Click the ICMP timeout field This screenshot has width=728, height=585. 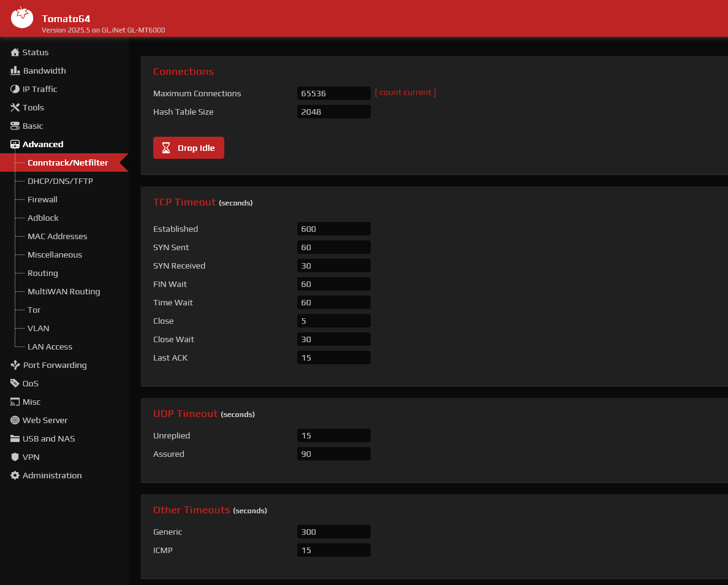334,550
